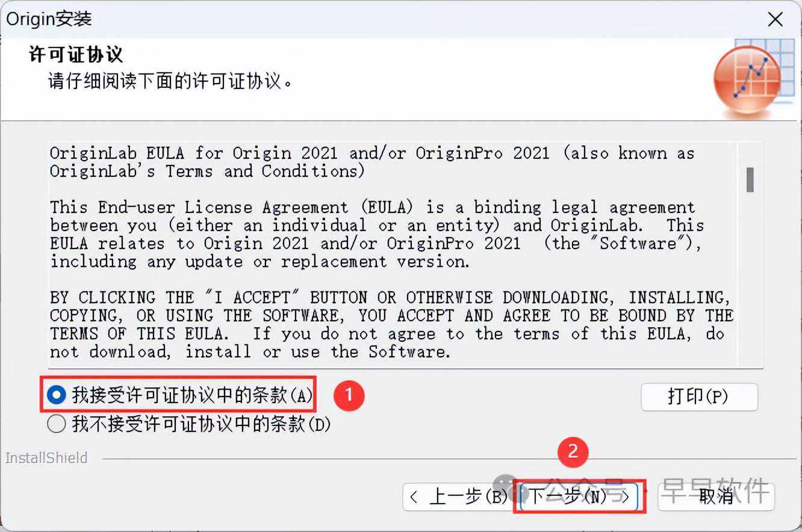802x532 pixels.
Task: Close the Origin安装 installer window
Action: tap(776, 19)
